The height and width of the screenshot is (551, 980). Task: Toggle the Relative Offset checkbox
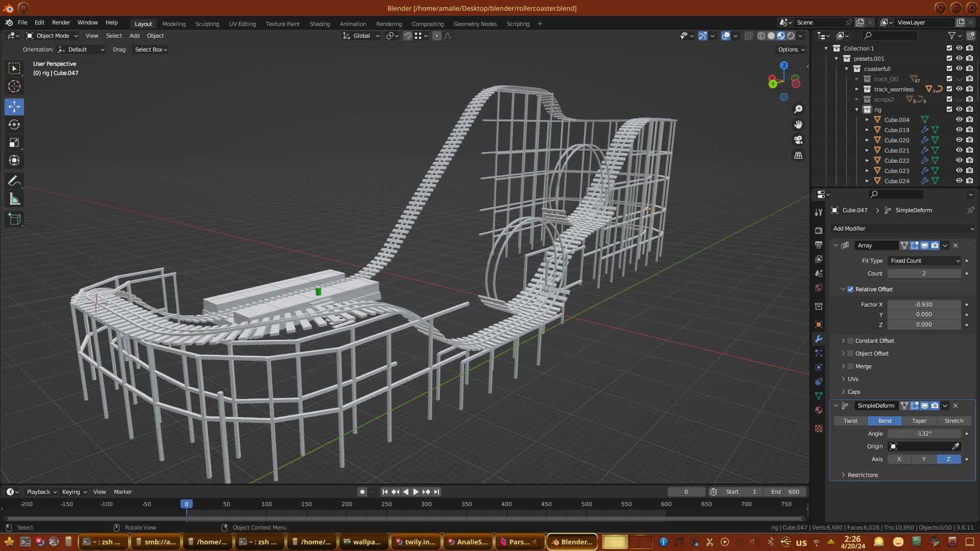850,289
